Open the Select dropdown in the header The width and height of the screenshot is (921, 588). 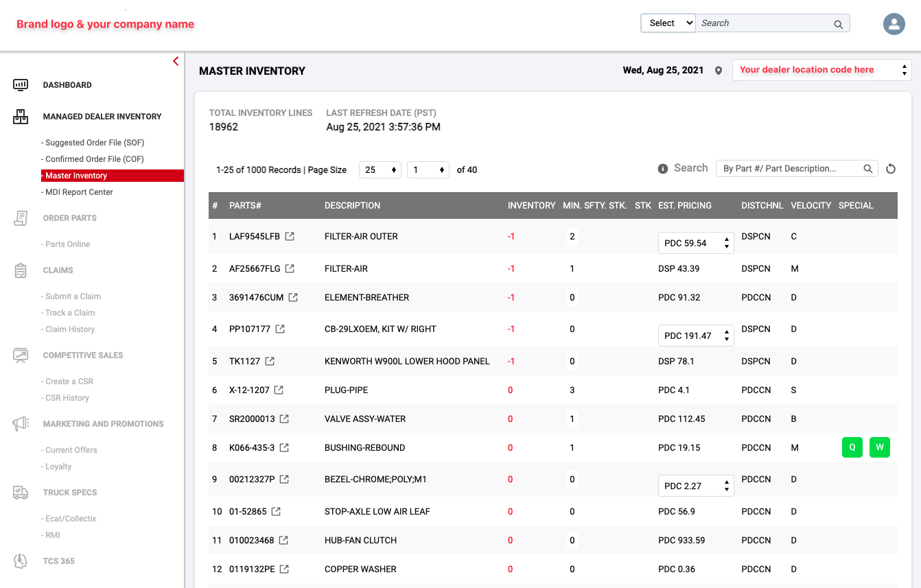[x=668, y=23]
